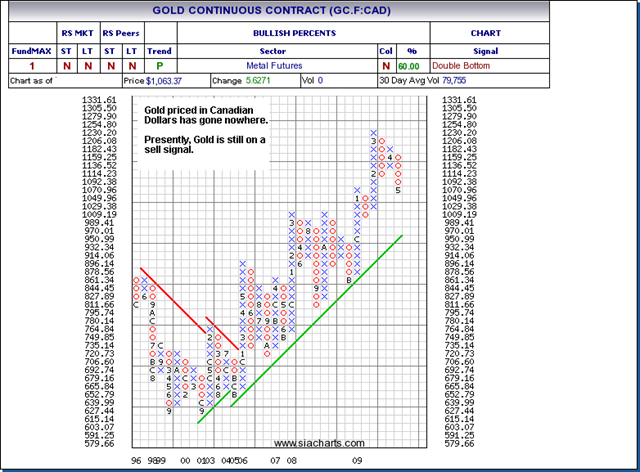This screenshot has height=472, width=640.
Task: Click the 09 year label on axis
Action: click(357, 461)
